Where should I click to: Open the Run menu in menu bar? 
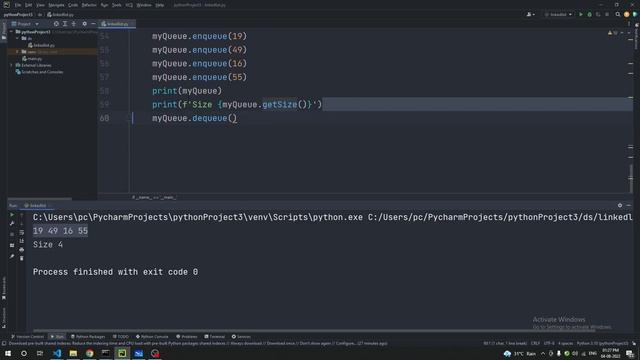(104, 5)
